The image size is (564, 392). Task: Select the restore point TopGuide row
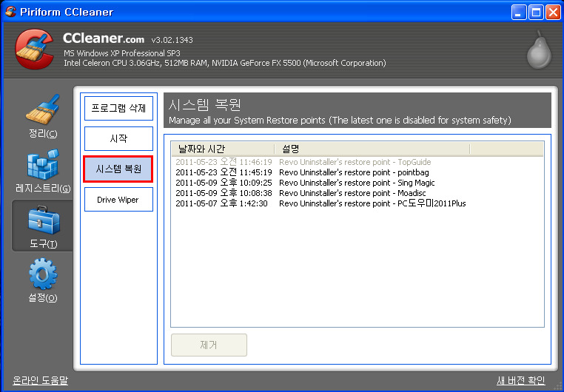click(357, 162)
